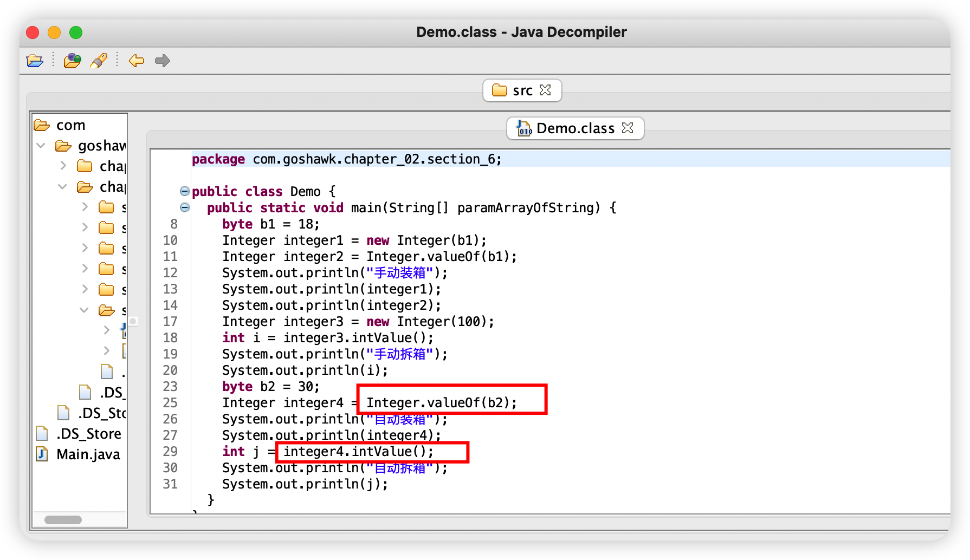The height and width of the screenshot is (560, 970).
Task: Go forward with the right arrow
Action: pos(162,61)
